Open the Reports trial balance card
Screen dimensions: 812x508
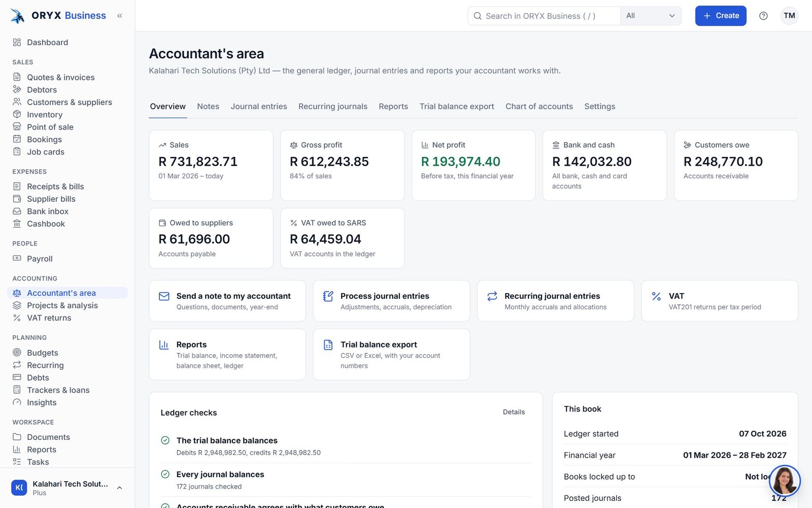point(227,355)
